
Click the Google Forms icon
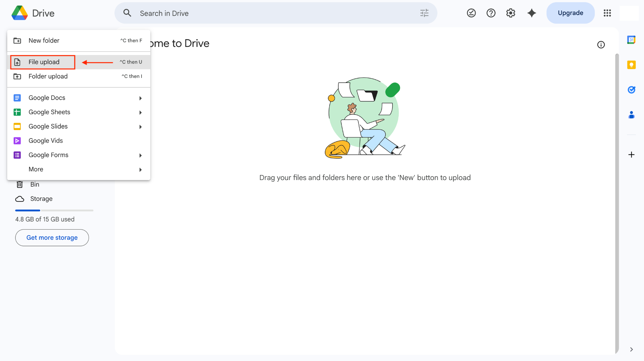click(x=17, y=155)
